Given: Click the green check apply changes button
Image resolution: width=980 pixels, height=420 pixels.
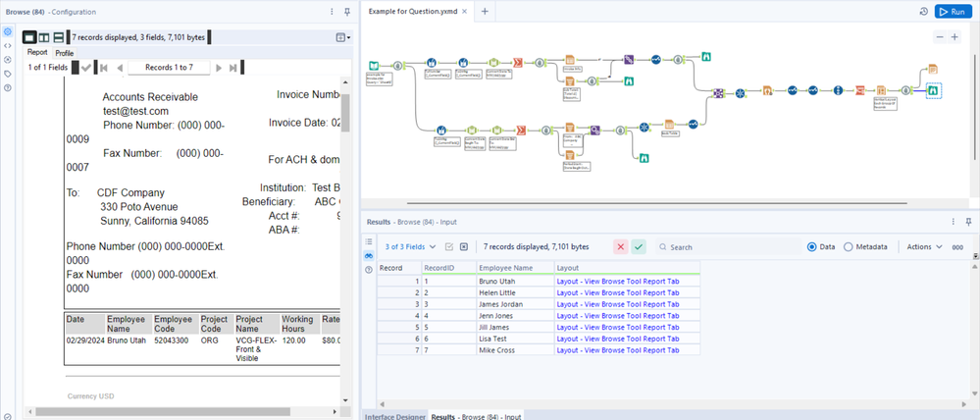Looking at the screenshot, I should click(x=638, y=247).
